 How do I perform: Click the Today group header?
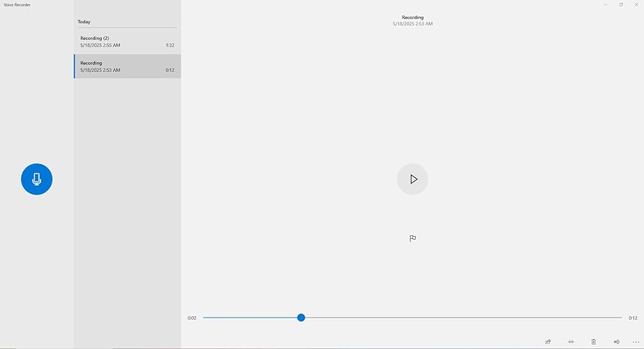click(84, 22)
